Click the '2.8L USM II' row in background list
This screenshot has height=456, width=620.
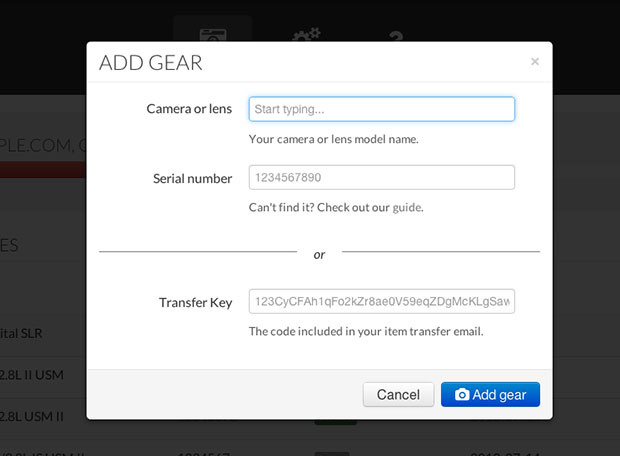(32, 416)
